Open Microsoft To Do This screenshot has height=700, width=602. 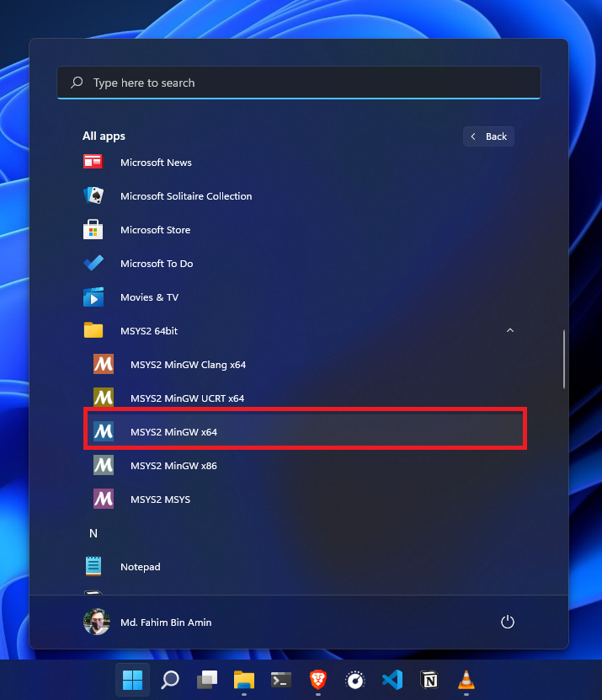(x=157, y=264)
